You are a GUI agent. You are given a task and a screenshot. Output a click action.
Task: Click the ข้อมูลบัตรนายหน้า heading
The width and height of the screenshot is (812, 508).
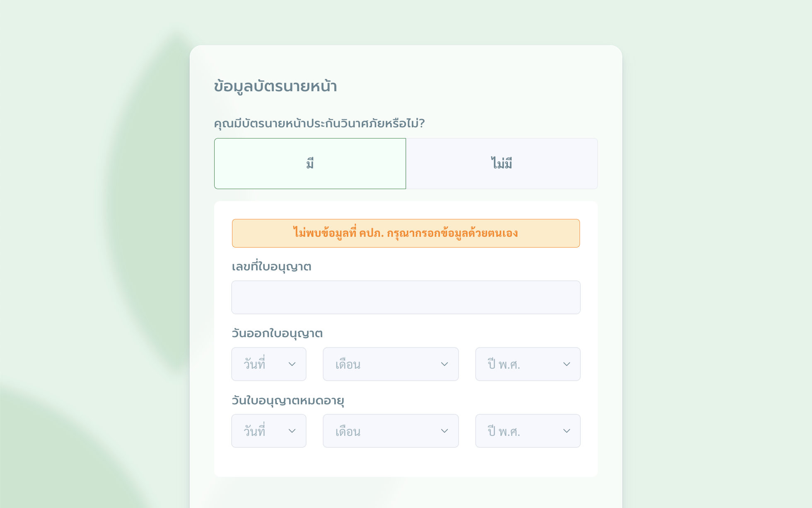point(275,86)
